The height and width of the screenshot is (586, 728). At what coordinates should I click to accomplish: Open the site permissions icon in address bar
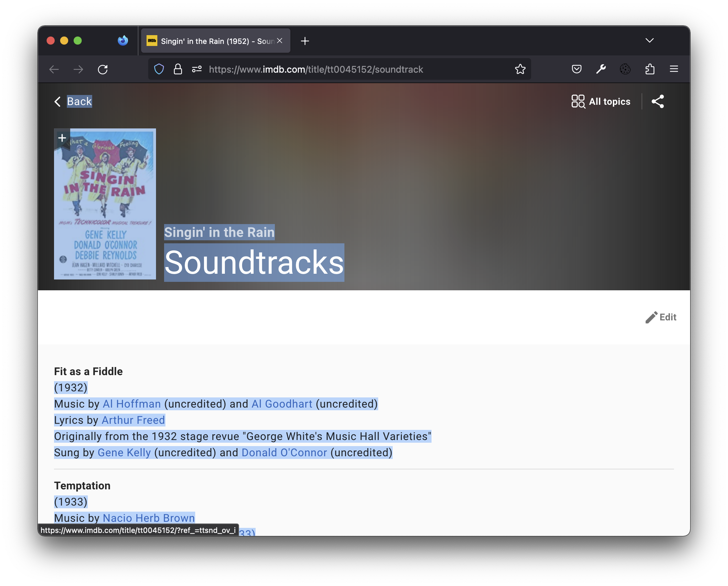pos(196,69)
